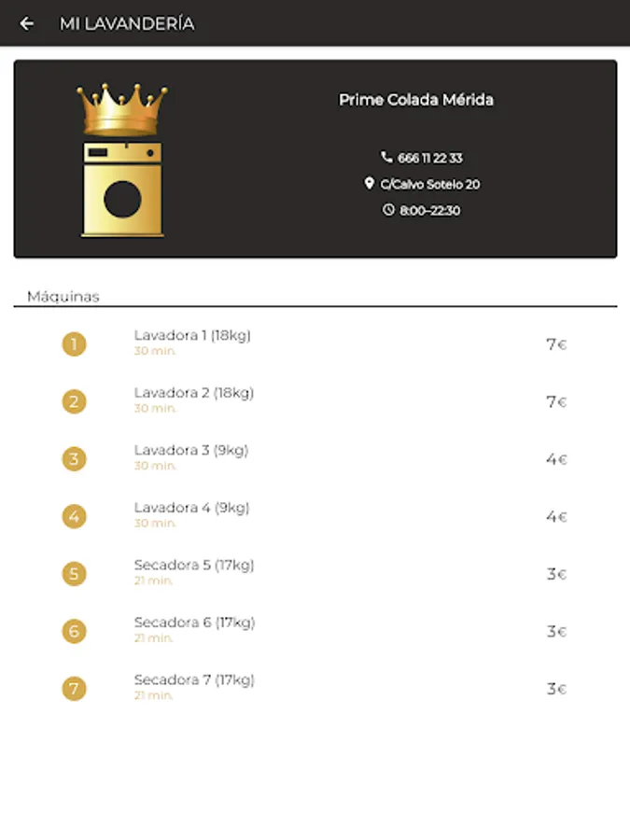Tap the number 5 machine badge
The image size is (630, 840).
(75, 574)
